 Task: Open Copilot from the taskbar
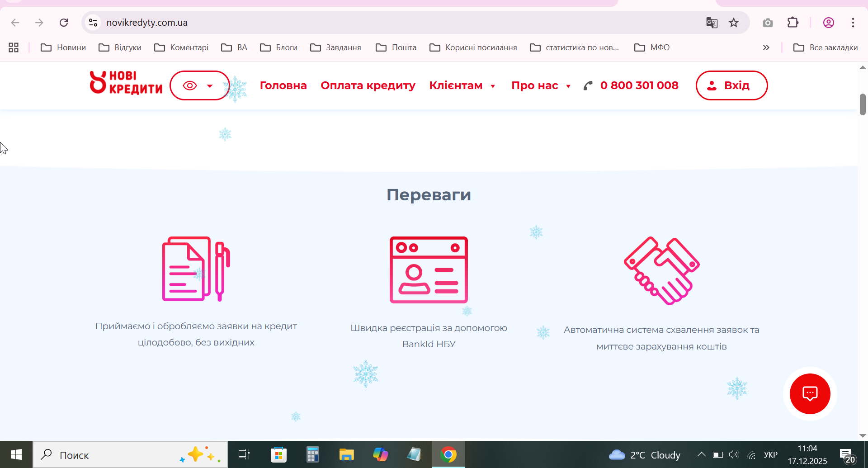click(380, 454)
